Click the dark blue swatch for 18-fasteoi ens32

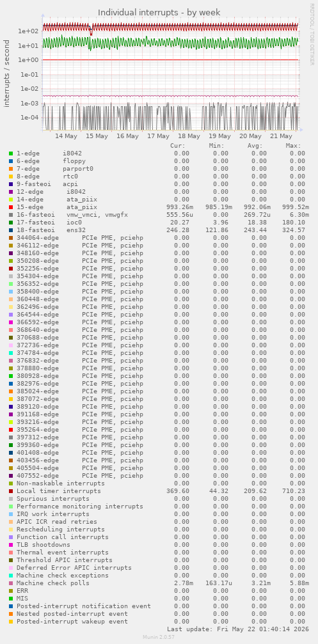[11, 230]
